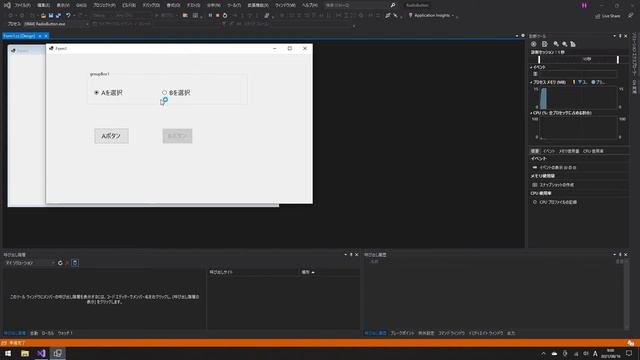Click the save all toolbar icon
This screenshot has height=360, width=640.
point(58,16)
